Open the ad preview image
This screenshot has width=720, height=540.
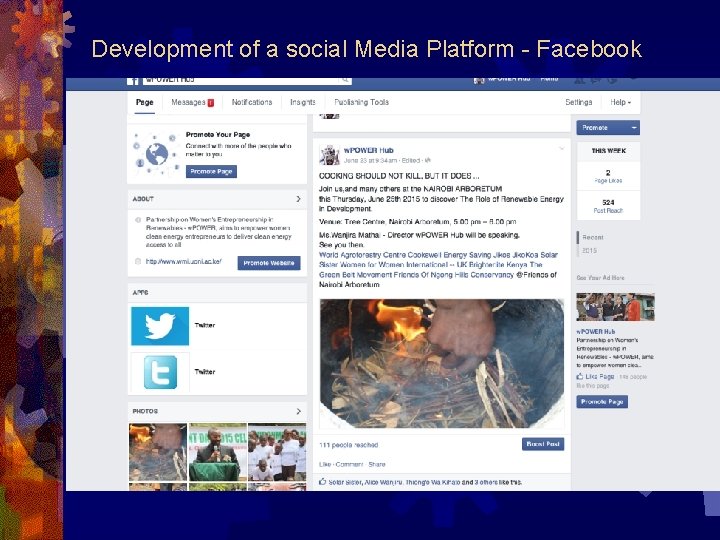pyautogui.click(x=615, y=307)
